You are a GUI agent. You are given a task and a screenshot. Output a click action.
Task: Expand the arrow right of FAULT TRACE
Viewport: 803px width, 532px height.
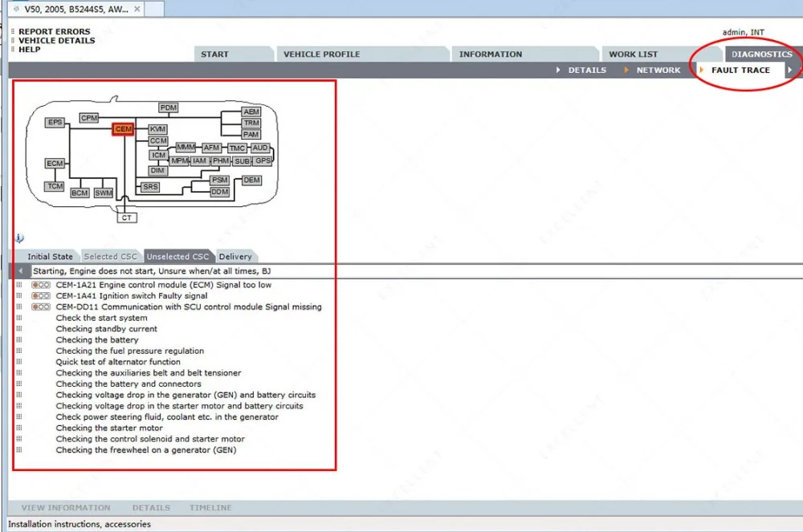click(790, 70)
